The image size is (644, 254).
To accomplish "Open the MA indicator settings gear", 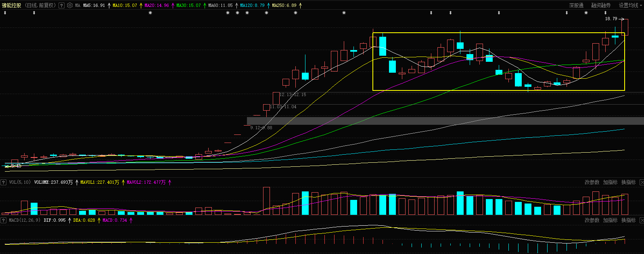I will point(70,5).
